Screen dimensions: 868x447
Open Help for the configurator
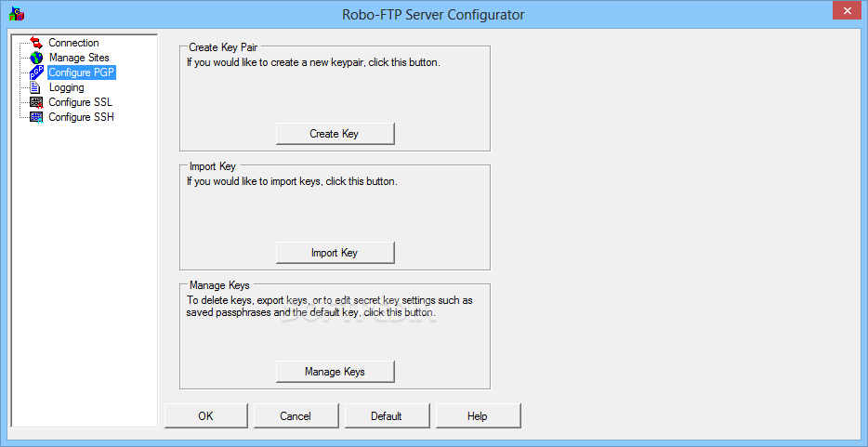click(x=477, y=416)
